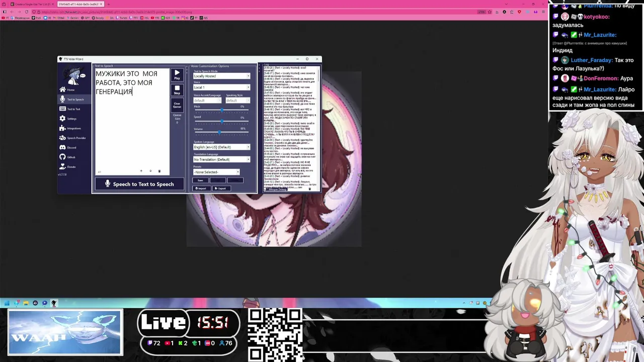Open the Windows Start button

click(x=7, y=303)
